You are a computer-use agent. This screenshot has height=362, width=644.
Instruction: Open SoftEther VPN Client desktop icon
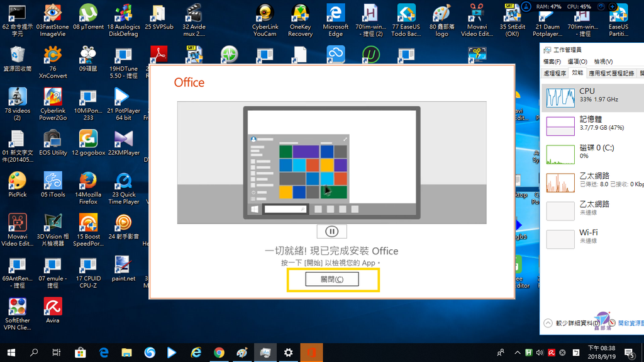pos(17,314)
